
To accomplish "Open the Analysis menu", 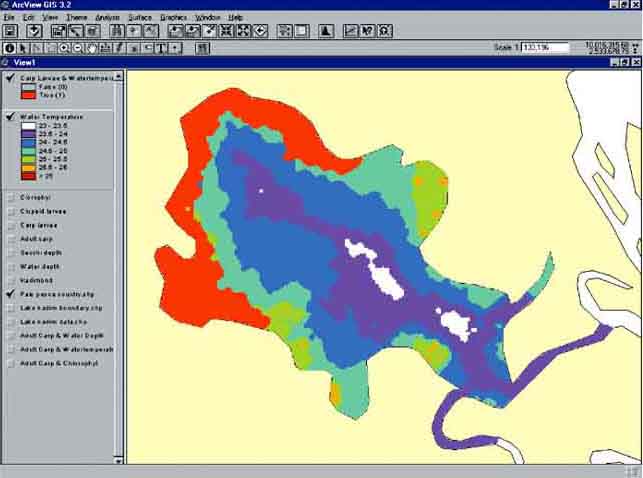I will [107, 18].
